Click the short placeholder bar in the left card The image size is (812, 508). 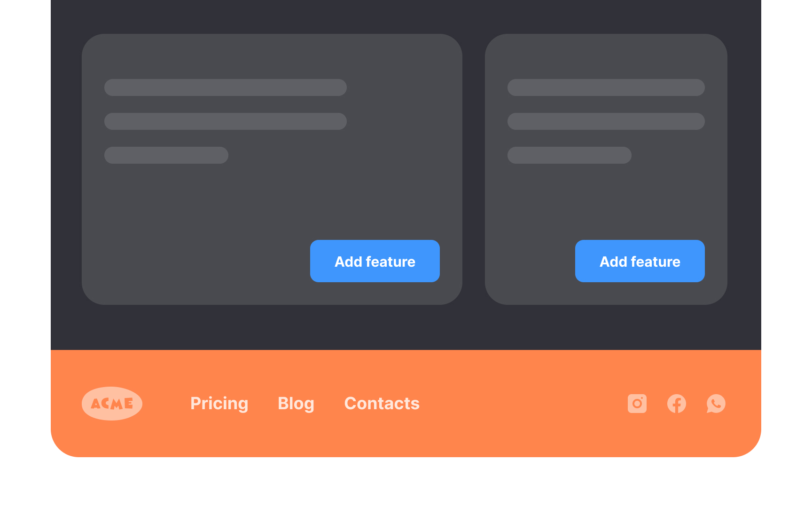[166, 155]
